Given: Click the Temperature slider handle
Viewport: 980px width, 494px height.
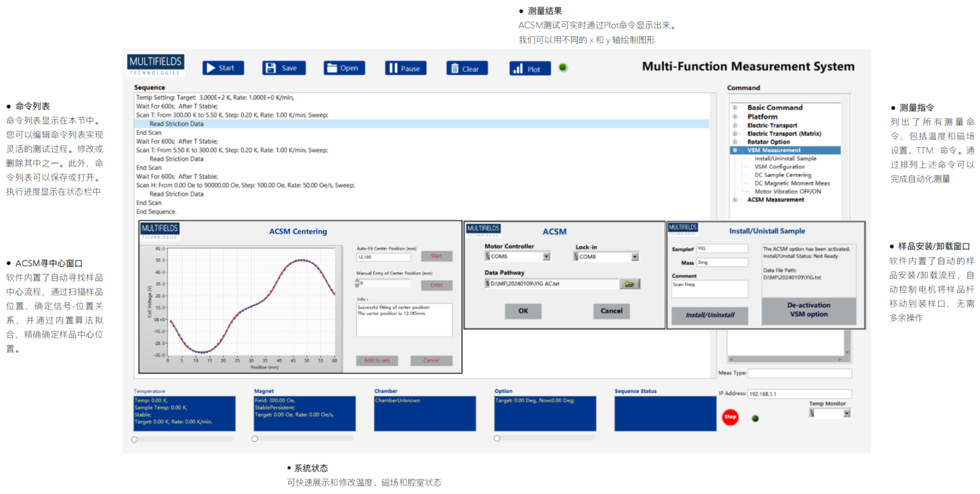Looking at the screenshot, I should coord(135,439).
